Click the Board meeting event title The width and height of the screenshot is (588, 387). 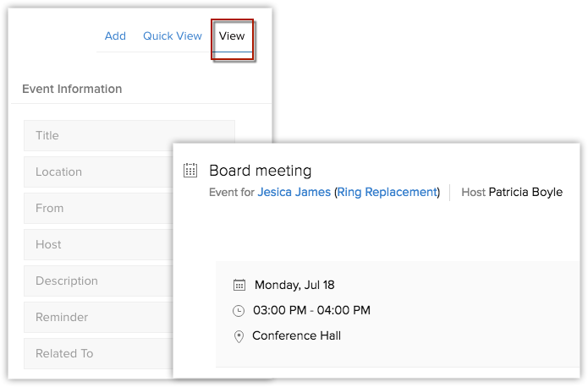[x=261, y=171]
